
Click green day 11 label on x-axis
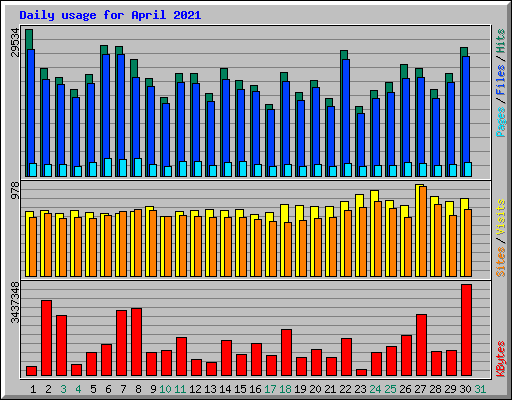click(180, 389)
